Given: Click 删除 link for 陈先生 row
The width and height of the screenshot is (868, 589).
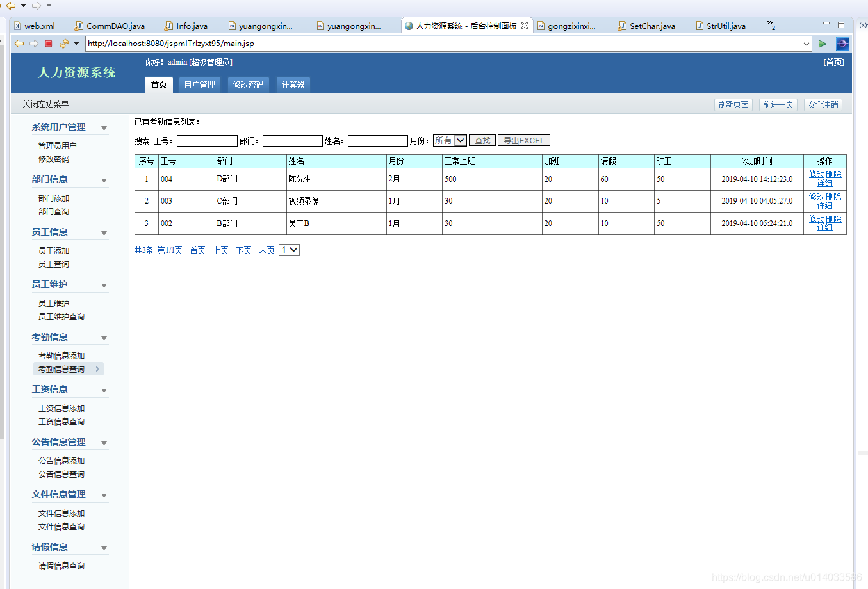Looking at the screenshot, I should coord(833,174).
